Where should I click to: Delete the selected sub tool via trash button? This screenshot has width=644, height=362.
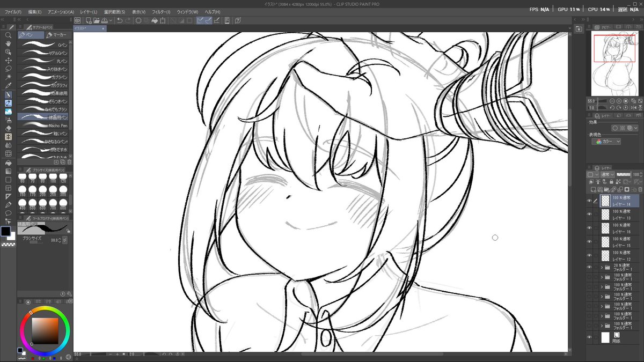click(x=69, y=162)
